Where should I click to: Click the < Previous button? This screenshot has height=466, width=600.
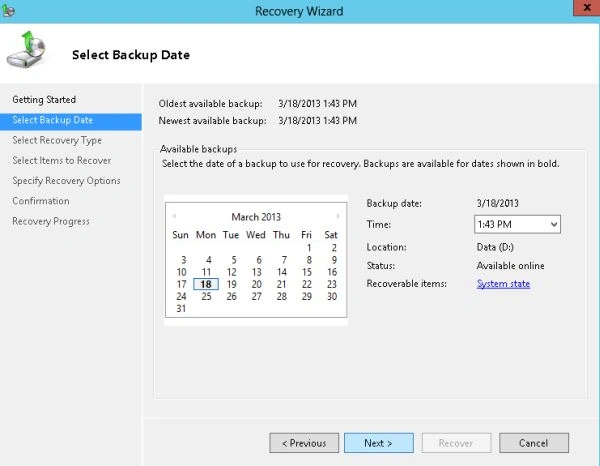pos(304,443)
